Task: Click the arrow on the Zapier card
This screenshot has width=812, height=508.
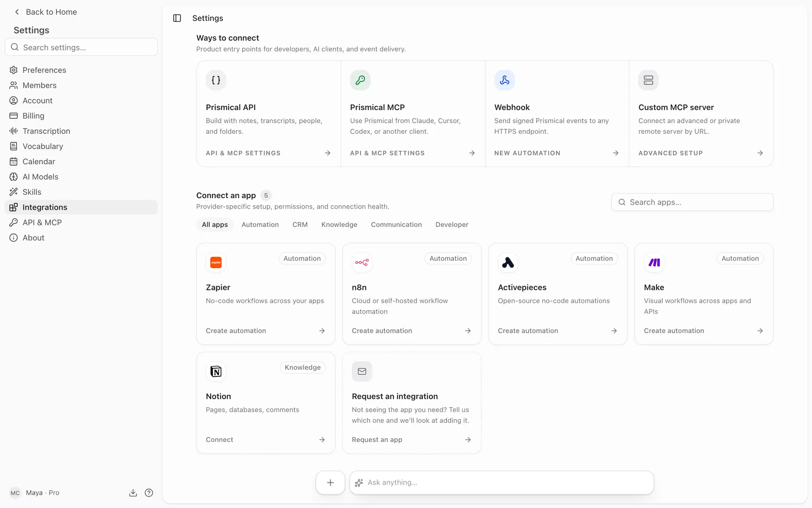Action: [322, 331]
